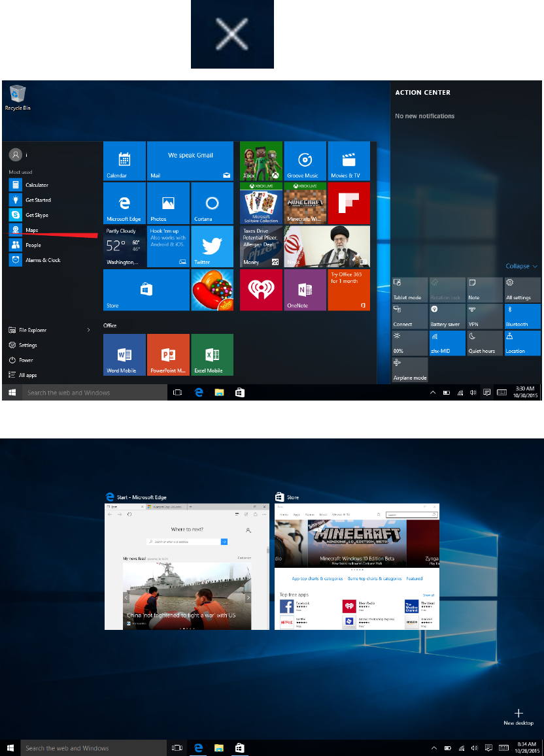Open the Photos tile

pos(168,203)
